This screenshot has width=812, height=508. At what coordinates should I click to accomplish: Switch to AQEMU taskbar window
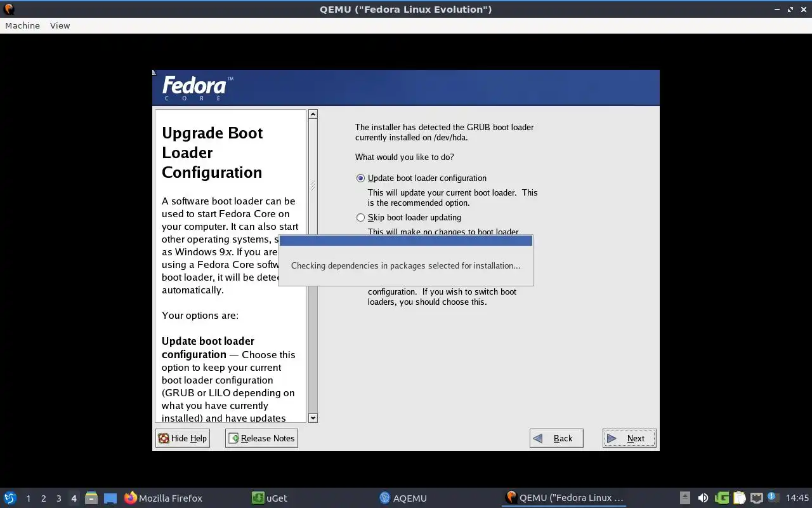(x=403, y=498)
